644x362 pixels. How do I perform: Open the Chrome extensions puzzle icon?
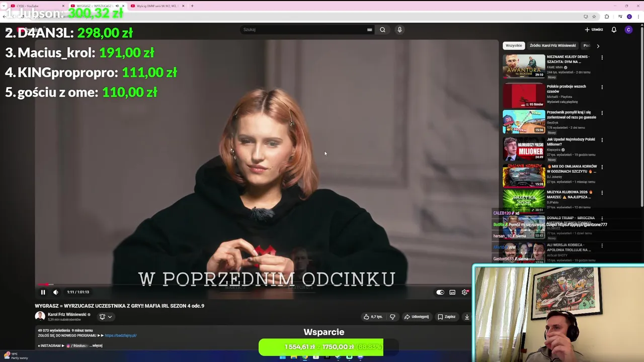607,17
